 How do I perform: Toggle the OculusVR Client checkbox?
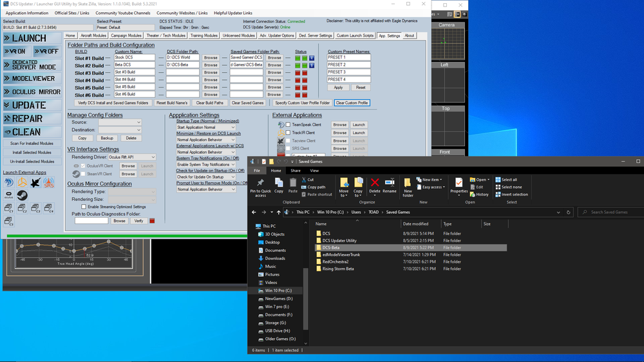[83, 166]
